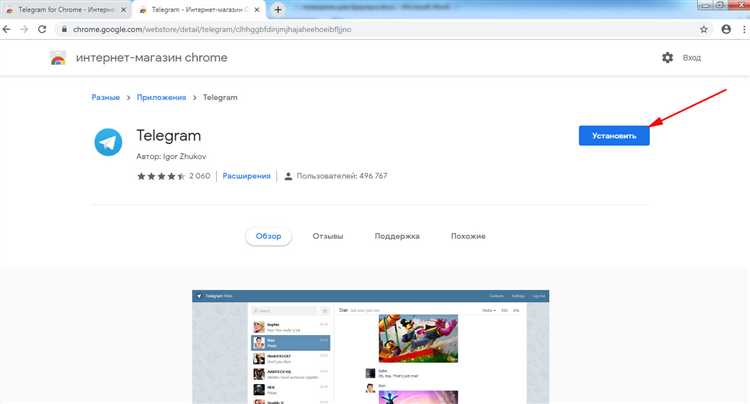Open the Поддержка tab

tap(397, 236)
